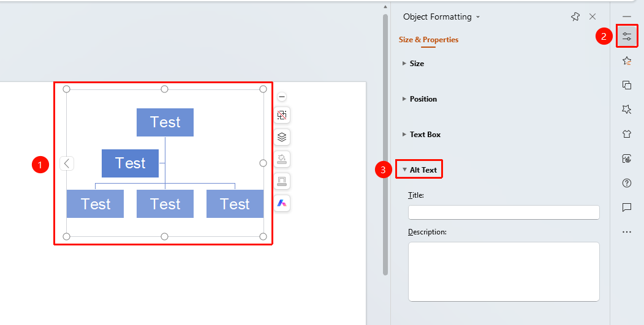
Task: Click the scrollbar up arrow
Action: (x=385, y=7)
